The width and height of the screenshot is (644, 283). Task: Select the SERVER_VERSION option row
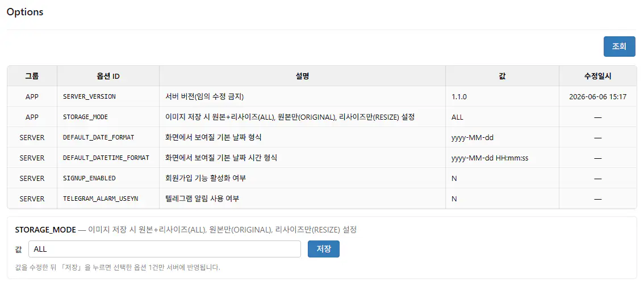[x=322, y=96]
